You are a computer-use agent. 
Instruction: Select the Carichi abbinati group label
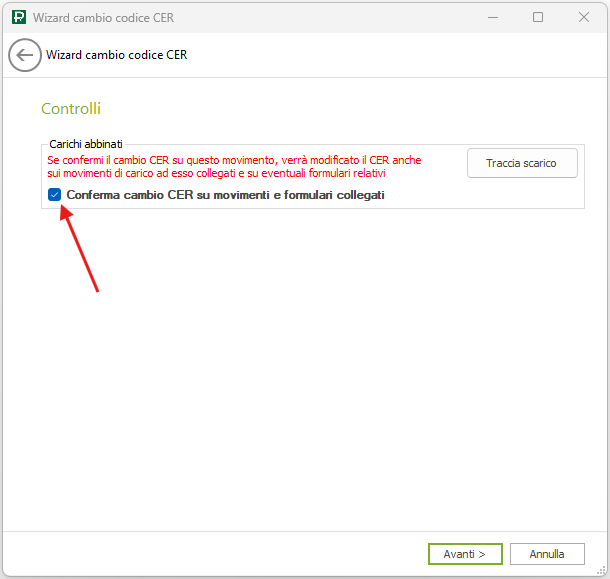point(86,144)
